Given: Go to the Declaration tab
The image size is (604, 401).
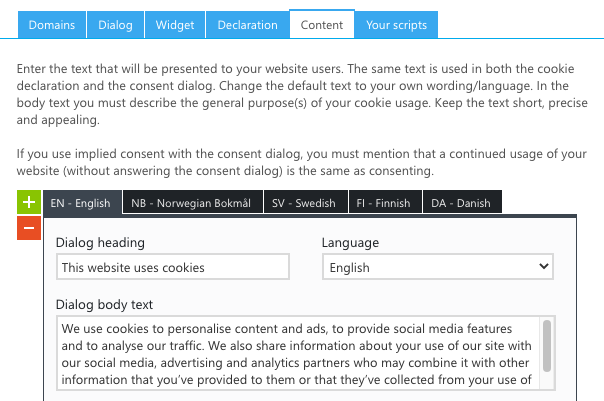Looking at the screenshot, I should coord(248,25).
